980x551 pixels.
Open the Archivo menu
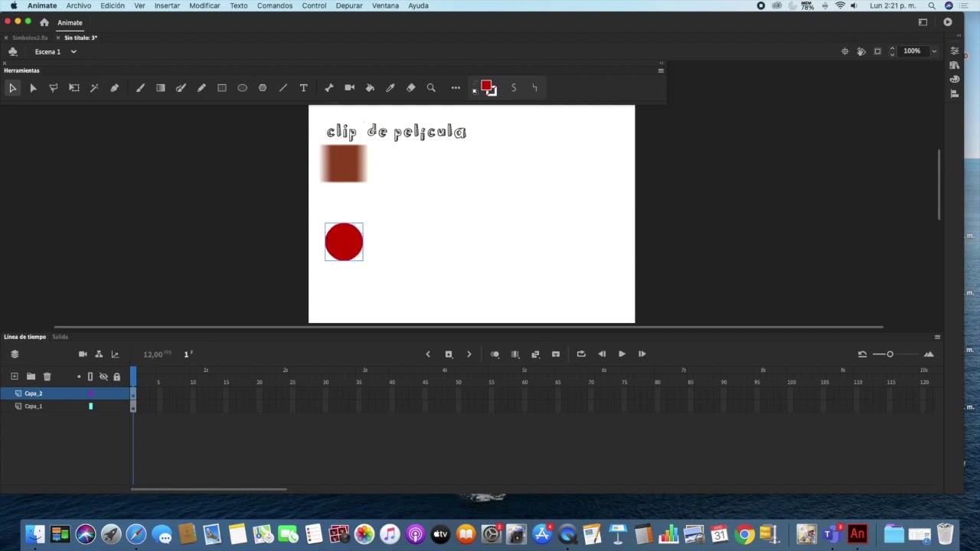click(79, 5)
